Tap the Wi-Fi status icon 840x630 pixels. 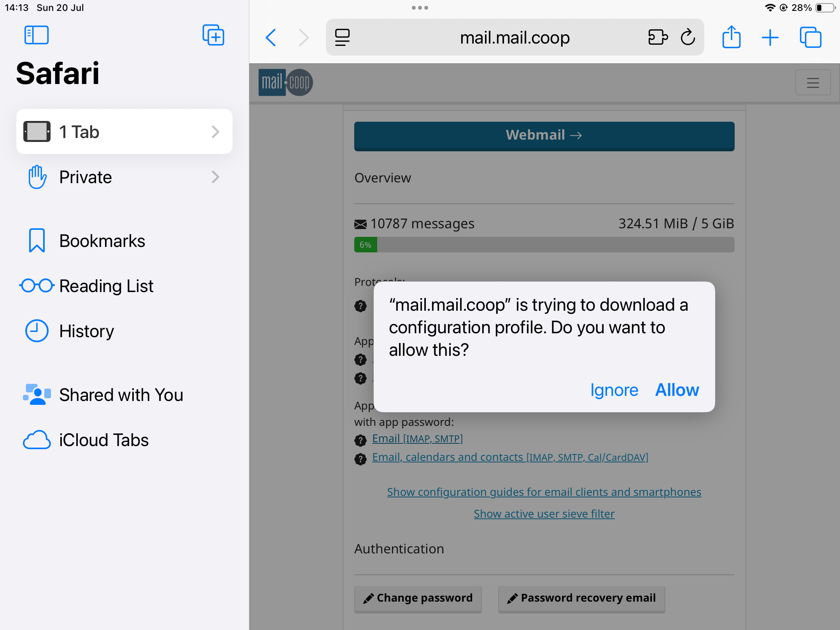tap(770, 8)
